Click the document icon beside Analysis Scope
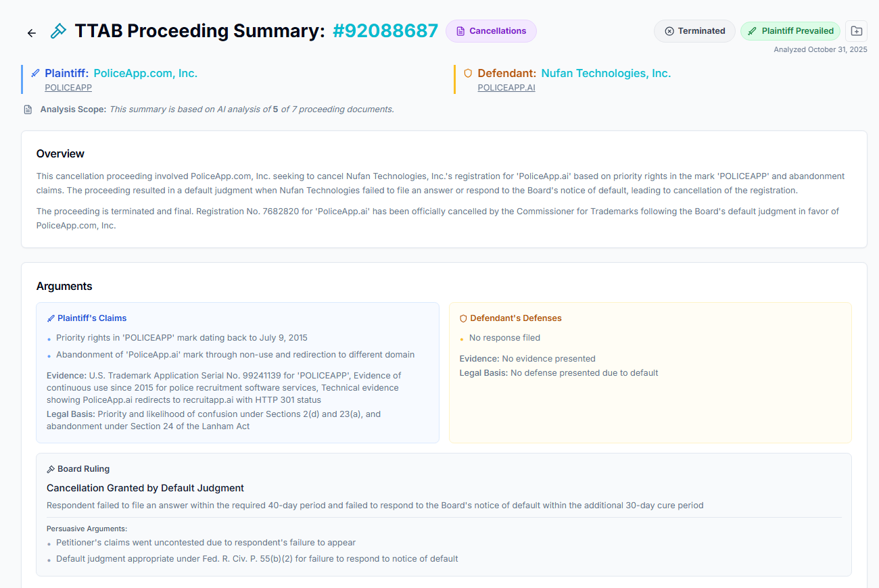Viewport: 879px width, 588px height. (28, 109)
